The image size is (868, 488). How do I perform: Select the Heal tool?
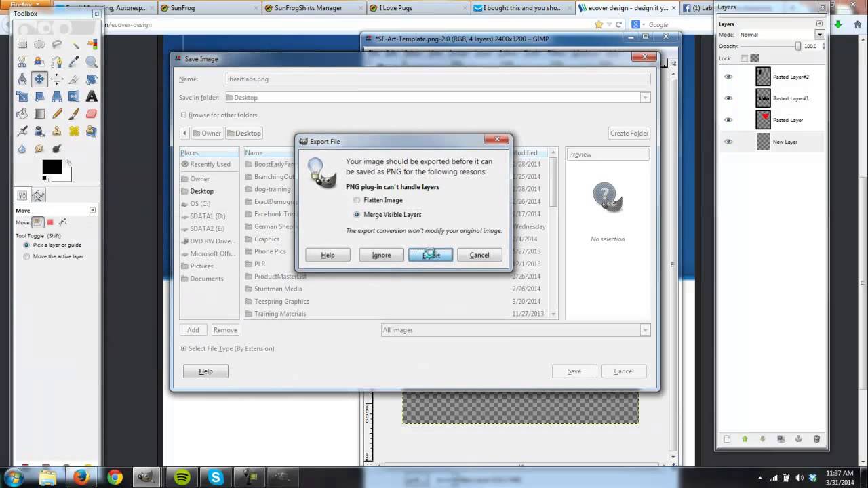click(x=74, y=131)
